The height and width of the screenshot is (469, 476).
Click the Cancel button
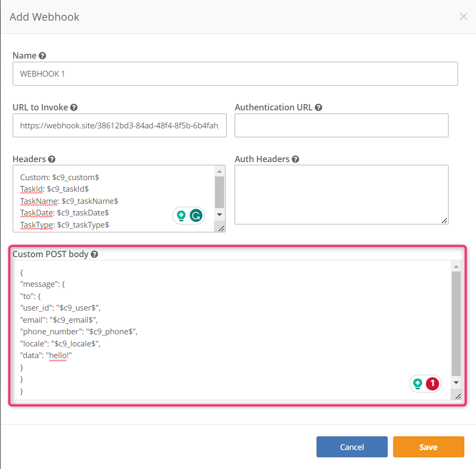[352, 447]
